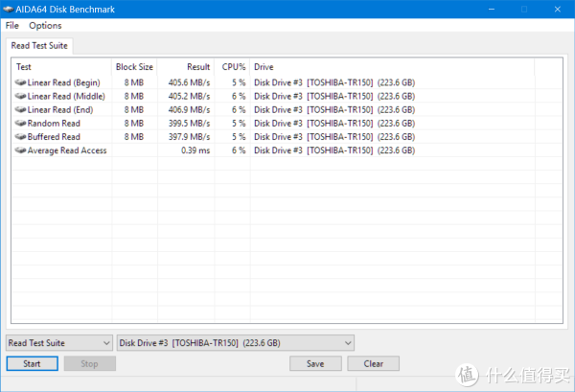Click the disabled Stop button
The height and width of the screenshot is (392, 575).
pos(90,364)
